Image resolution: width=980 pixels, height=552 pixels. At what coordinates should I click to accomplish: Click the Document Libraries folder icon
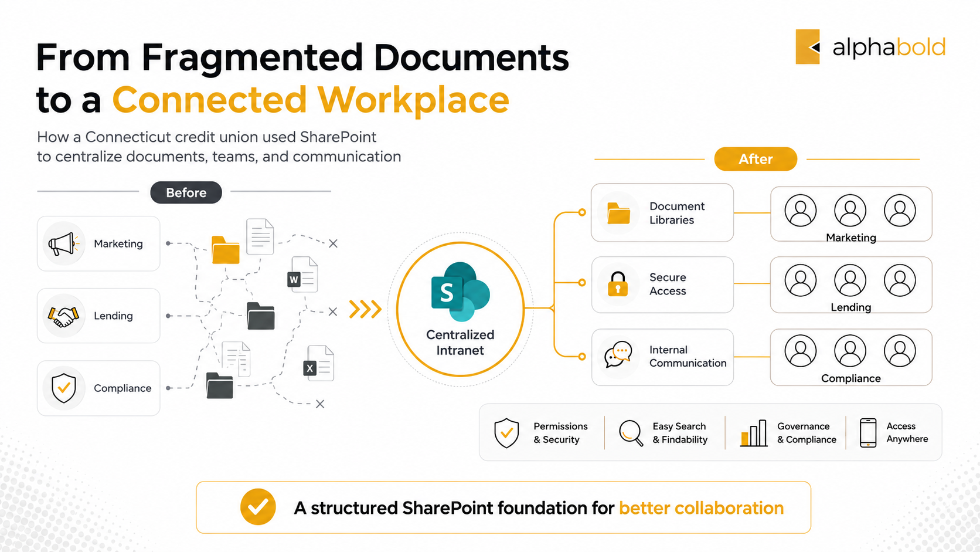(x=618, y=213)
